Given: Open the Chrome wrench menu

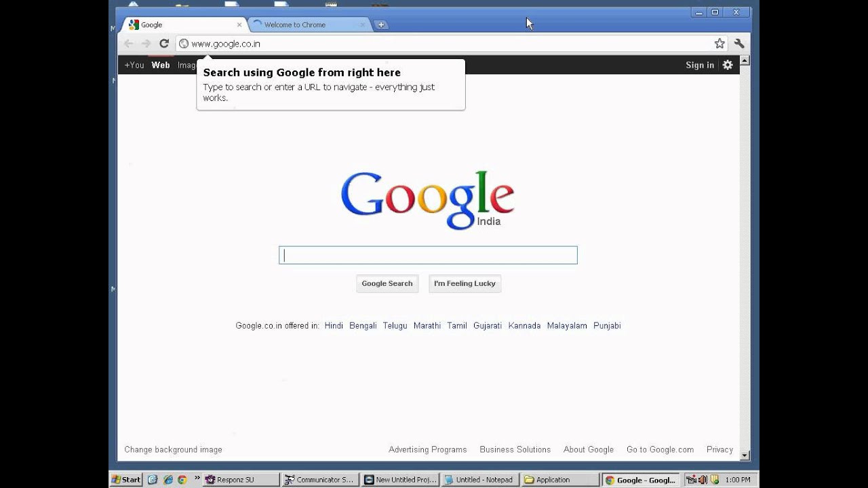Looking at the screenshot, I should click(739, 43).
